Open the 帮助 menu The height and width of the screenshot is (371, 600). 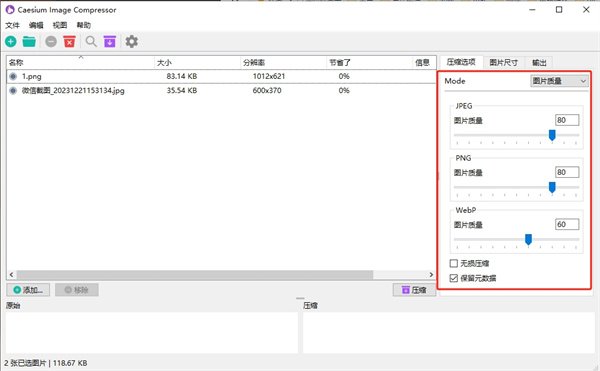(83, 25)
